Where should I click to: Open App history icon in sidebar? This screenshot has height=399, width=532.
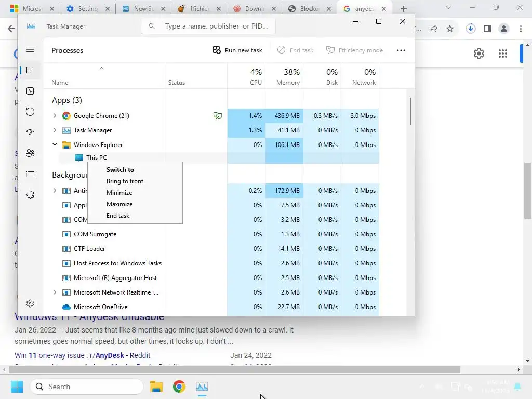(x=30, y=112)
